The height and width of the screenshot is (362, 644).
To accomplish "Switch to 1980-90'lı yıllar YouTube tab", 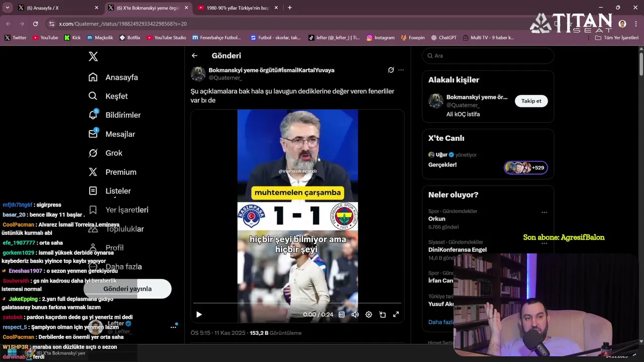I will point(237,8).
